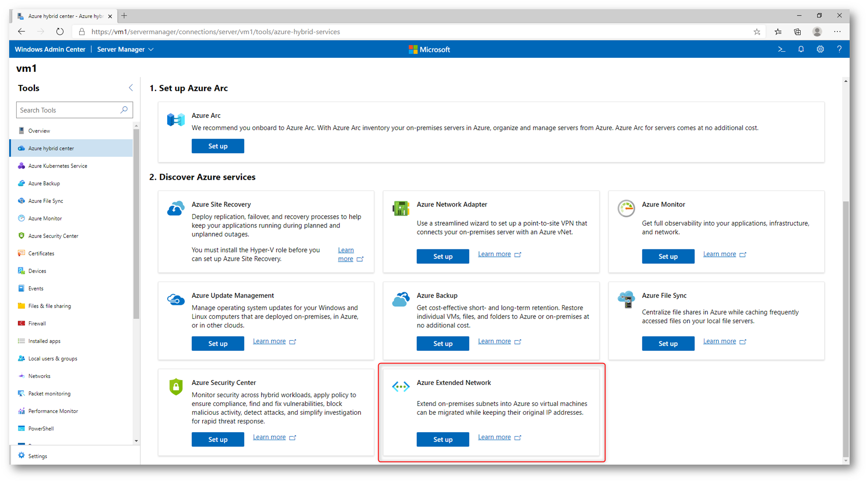Set up Azure Monitor card

(668, 256)
